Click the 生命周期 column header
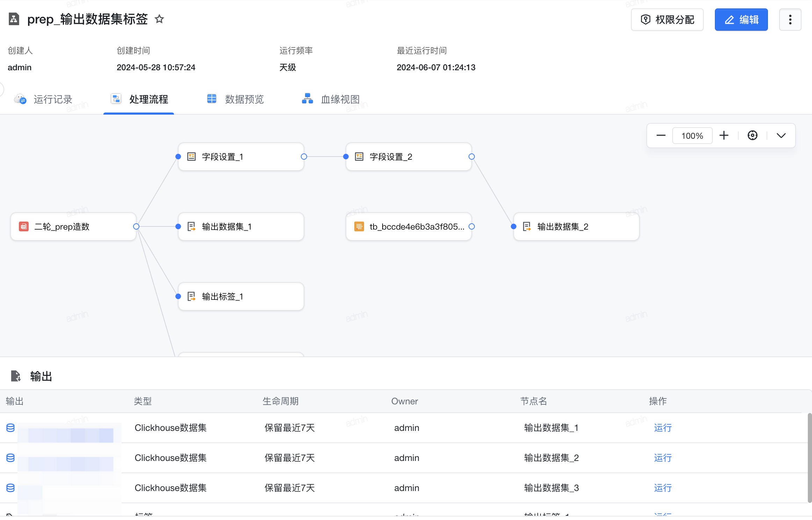This screenshot has height=520, width=812. click(281, 401)
